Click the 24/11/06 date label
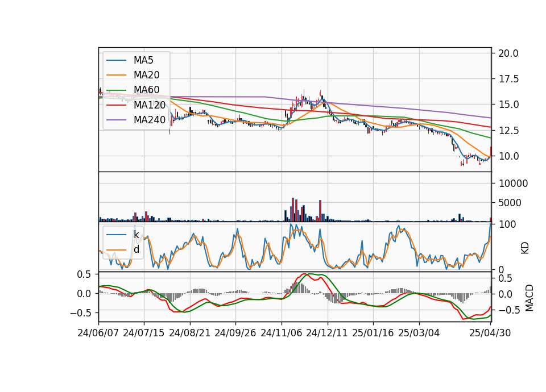 tap(282, 333)
